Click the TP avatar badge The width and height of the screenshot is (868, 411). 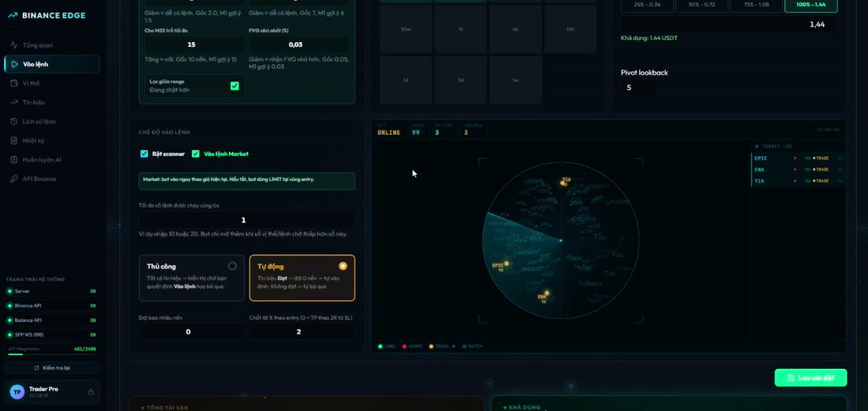click(17, 392)
